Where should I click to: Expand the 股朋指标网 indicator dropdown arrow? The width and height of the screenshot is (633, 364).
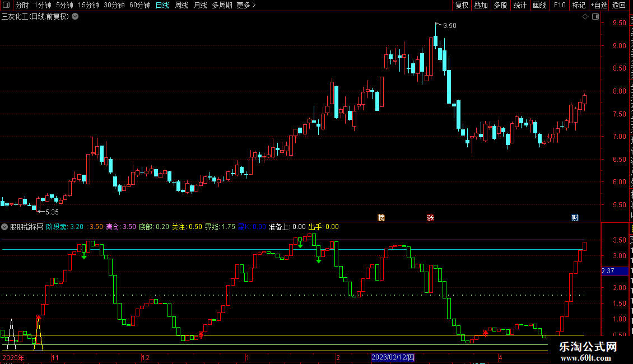pos(4,227)
